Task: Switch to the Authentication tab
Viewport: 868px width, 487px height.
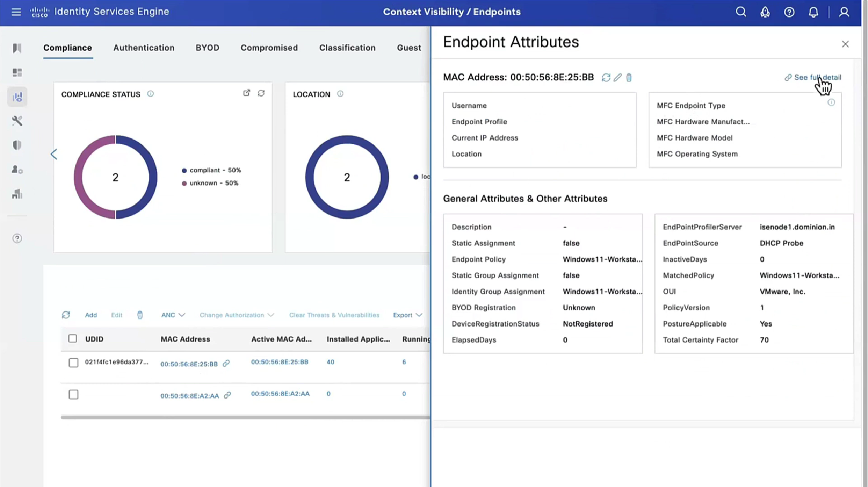Action: 144,48
